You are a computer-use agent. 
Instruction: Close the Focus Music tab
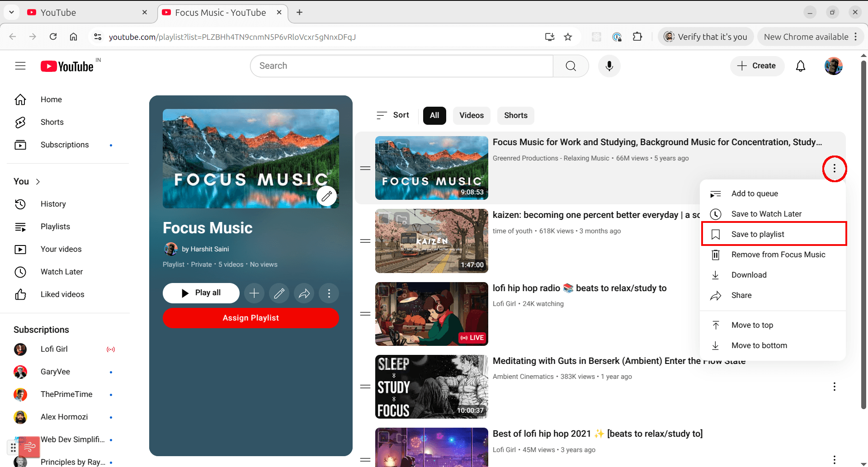[279, 12]
